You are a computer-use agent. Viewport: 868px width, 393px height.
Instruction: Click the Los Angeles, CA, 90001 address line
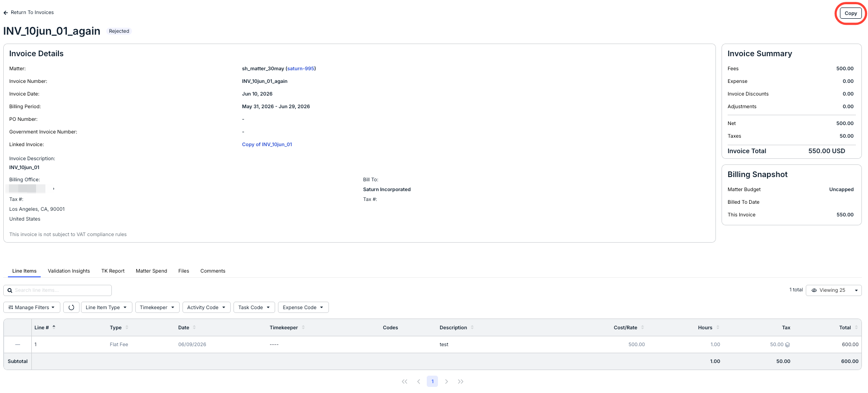click(x=37, y=209)
